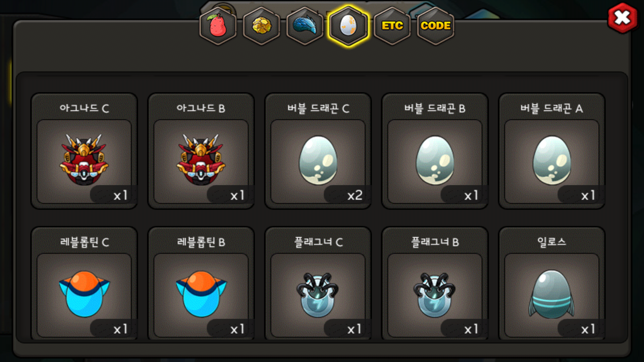The width and height of the screenshot is (644, 362).
Task: Select the 아그나드 C egg icon
Action: (84, 160)
